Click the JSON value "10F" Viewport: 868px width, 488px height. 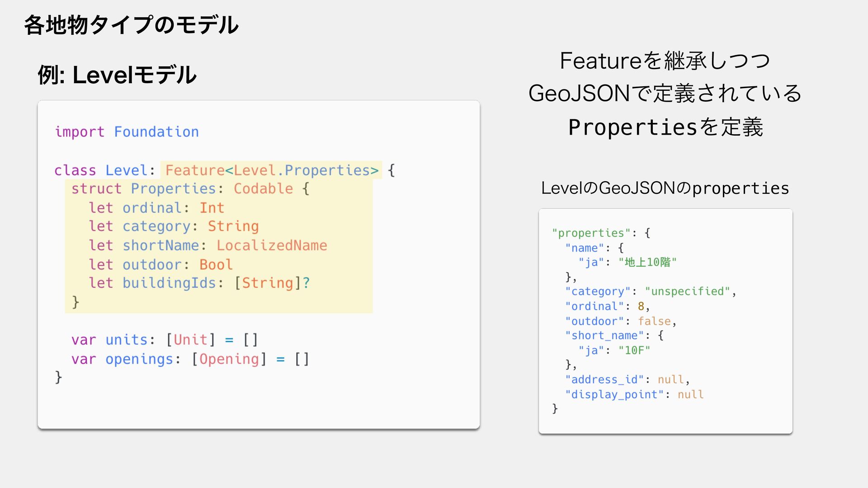(634, 350)
